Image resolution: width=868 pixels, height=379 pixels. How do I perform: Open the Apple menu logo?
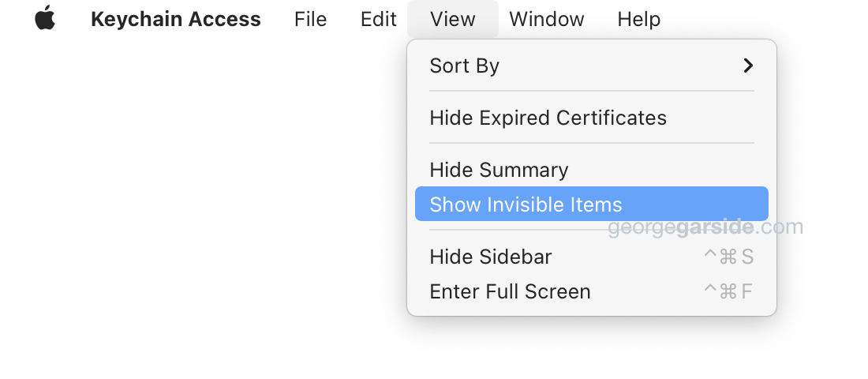coord(45,18)
